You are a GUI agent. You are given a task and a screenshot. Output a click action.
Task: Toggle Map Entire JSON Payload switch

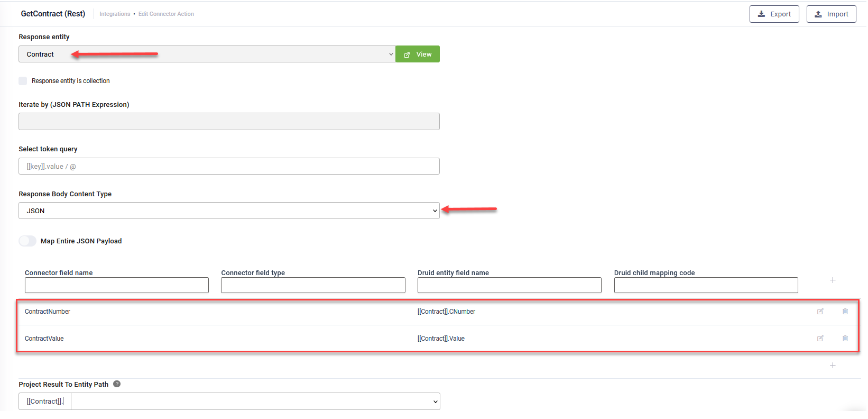tap(27, 241)
